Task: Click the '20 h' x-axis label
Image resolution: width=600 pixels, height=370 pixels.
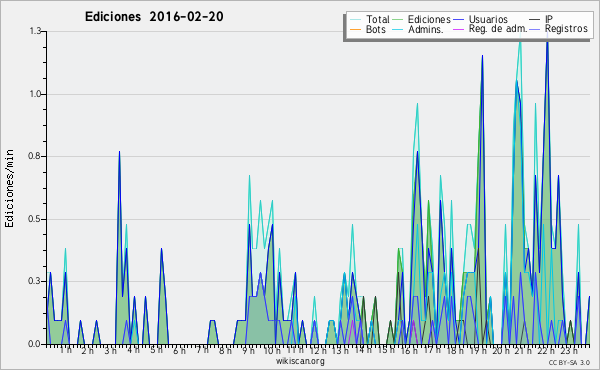Action: pos(501,351)
